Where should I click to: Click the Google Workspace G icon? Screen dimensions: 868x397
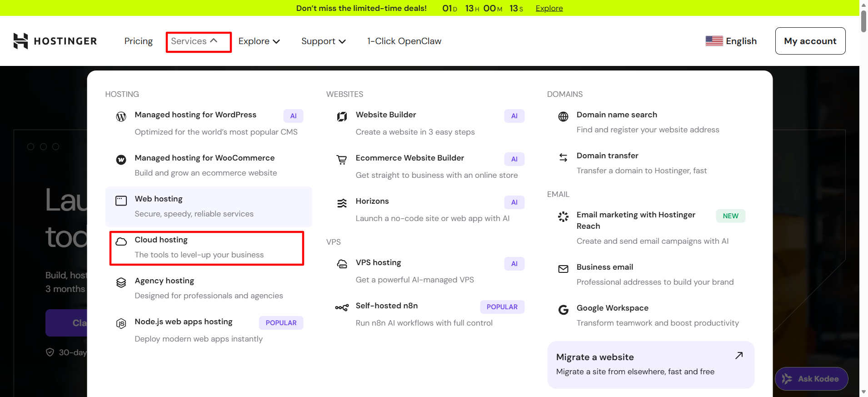point(563,310)
